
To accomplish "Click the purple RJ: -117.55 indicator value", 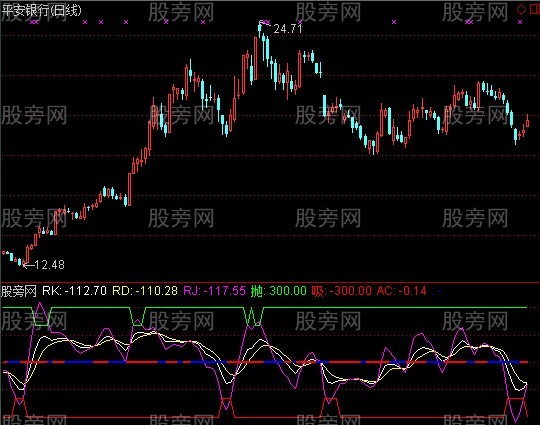I will coord(215,291).
